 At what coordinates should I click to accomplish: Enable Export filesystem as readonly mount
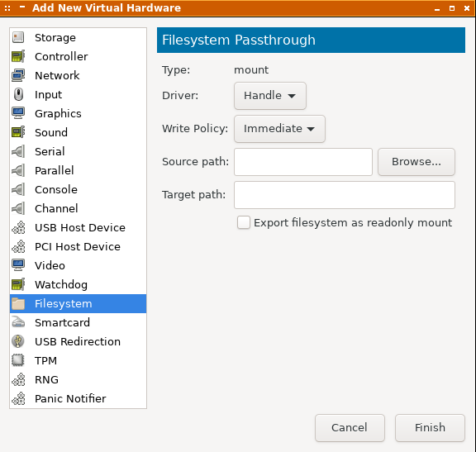tap(244, 222)
